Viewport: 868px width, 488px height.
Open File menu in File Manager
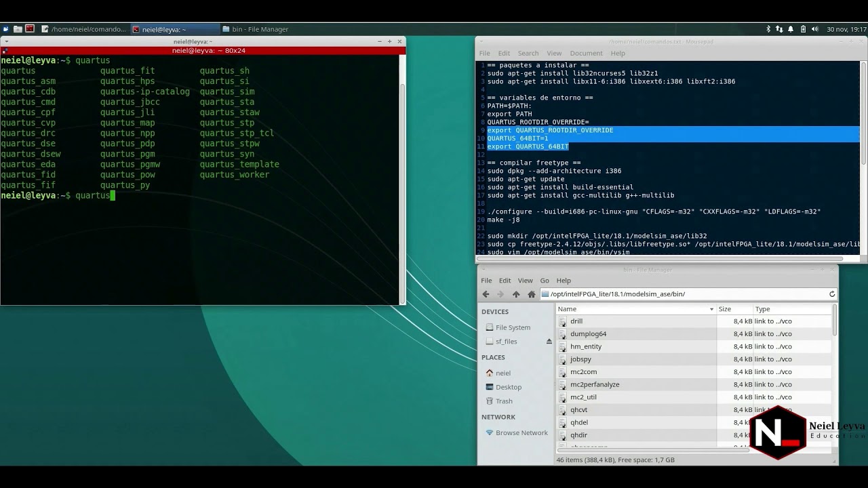tap(486, 281)
